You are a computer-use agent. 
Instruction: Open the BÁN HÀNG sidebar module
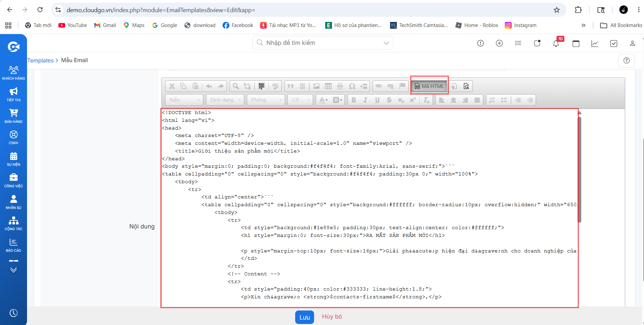point(14,116)
